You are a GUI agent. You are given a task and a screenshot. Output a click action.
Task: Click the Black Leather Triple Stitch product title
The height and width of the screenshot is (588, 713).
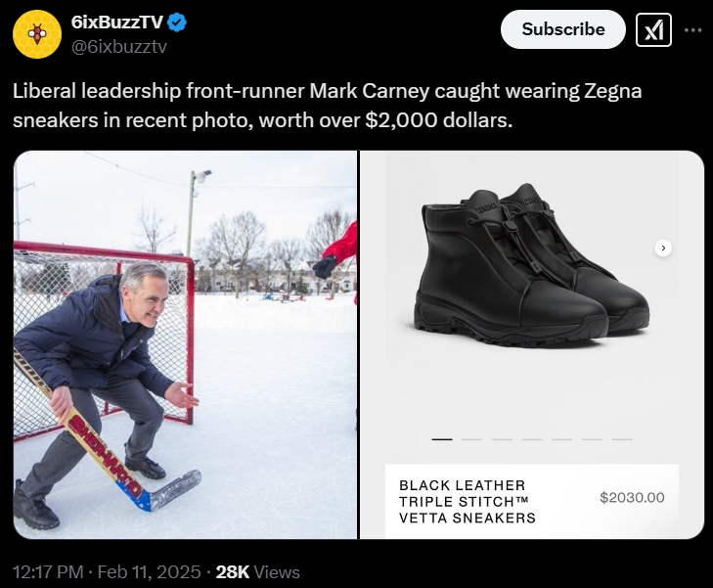tap(467, 502)
